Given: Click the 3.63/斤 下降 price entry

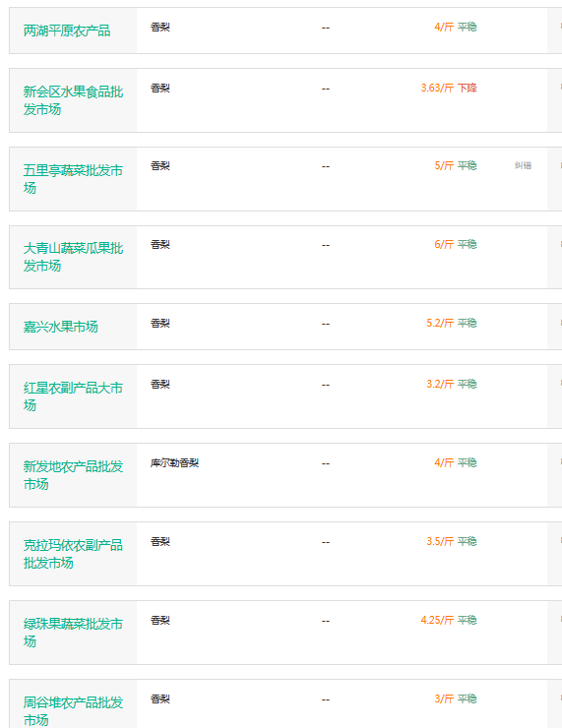Looking at the screenshot, I should 449,88.
